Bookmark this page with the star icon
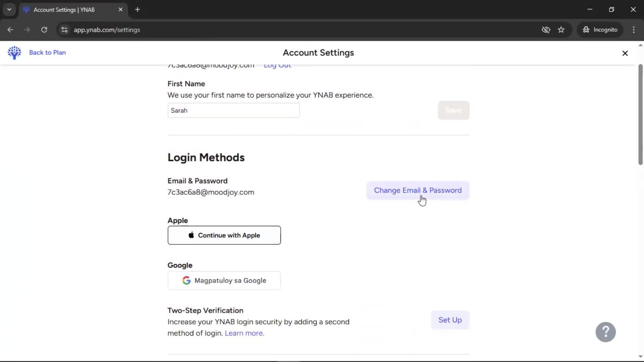 click(561, 30)
